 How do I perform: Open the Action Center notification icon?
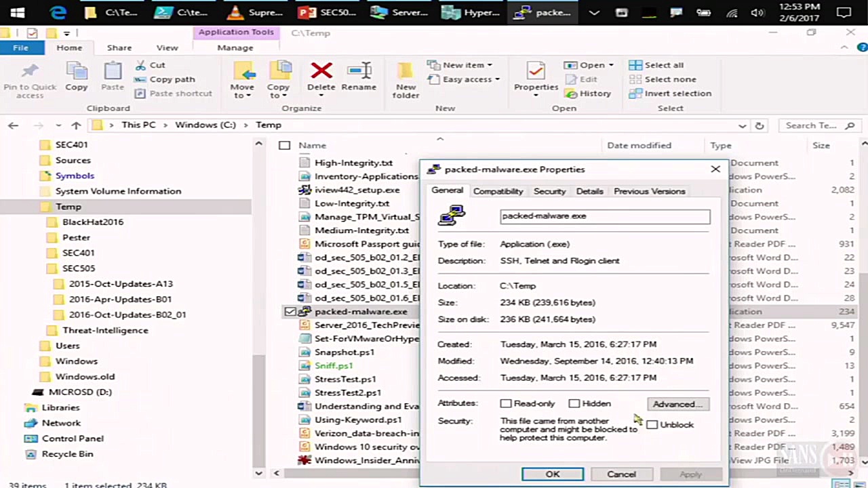pyautogui.click(x=844, y=13)
